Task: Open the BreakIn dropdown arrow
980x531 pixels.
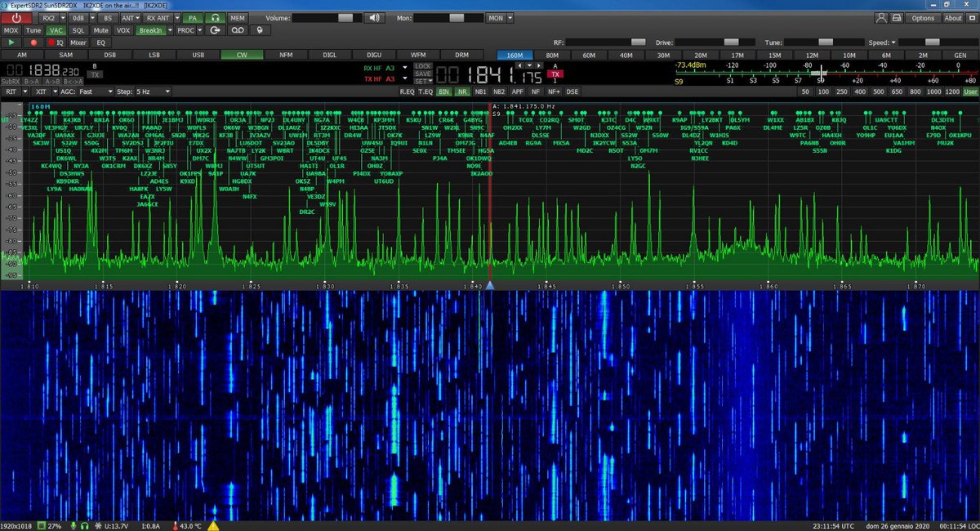Action: pos(170,30)
